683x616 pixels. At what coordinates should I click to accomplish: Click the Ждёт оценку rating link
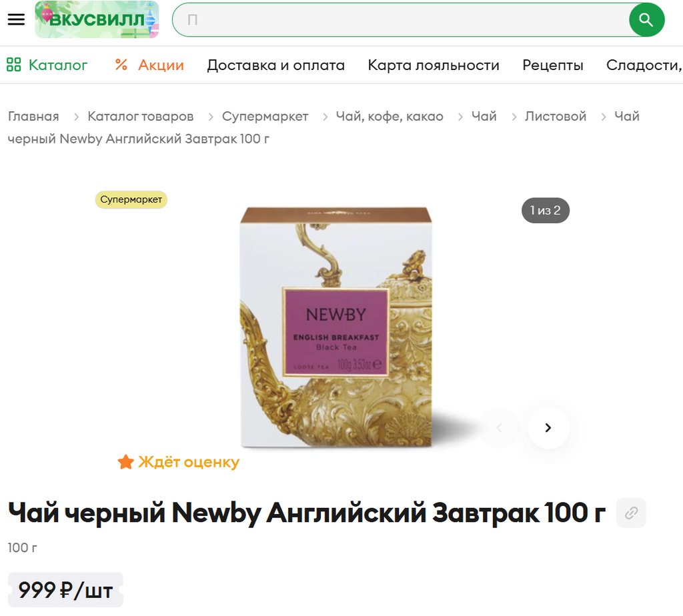(189, 462)
